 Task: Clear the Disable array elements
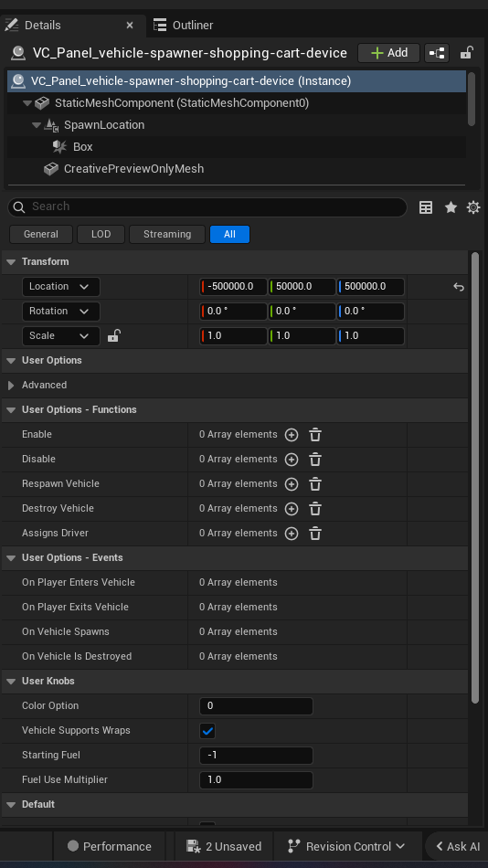point(315,460)
